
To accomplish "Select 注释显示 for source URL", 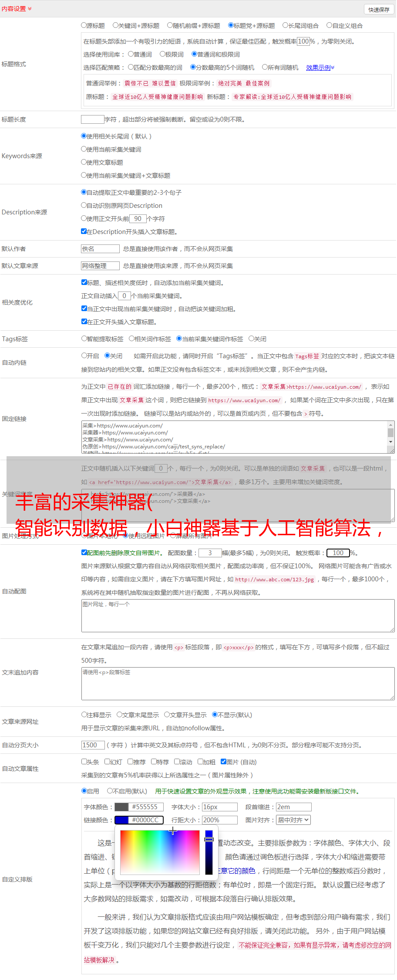I will click(x=84, y=715).
